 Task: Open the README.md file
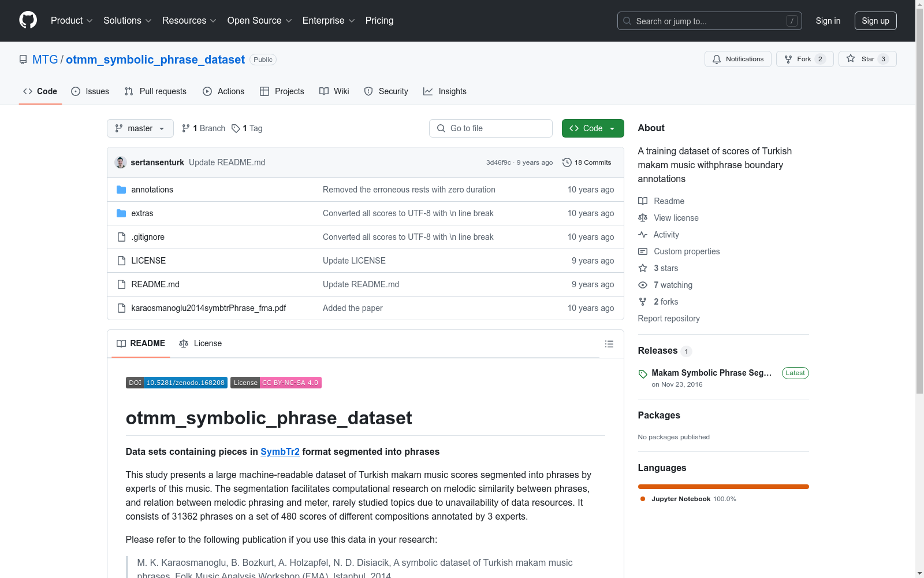(155, 284)
